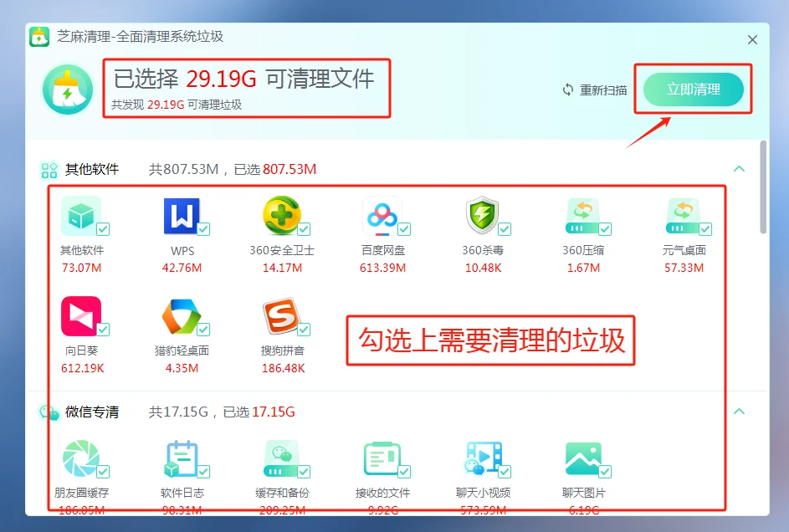This screenshot has height=532, width=789.
Task: Uncheck the 360压缩 checkbox
Action: point(605,229)
